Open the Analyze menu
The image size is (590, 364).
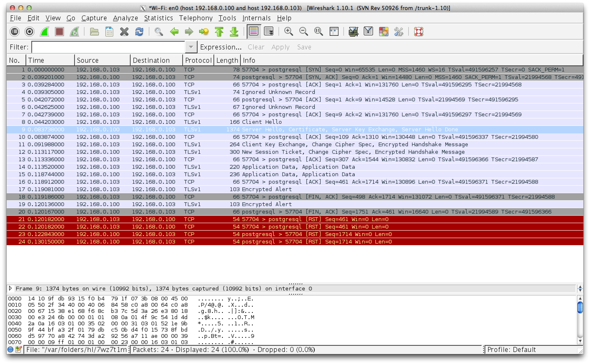[x=125, y=18]
